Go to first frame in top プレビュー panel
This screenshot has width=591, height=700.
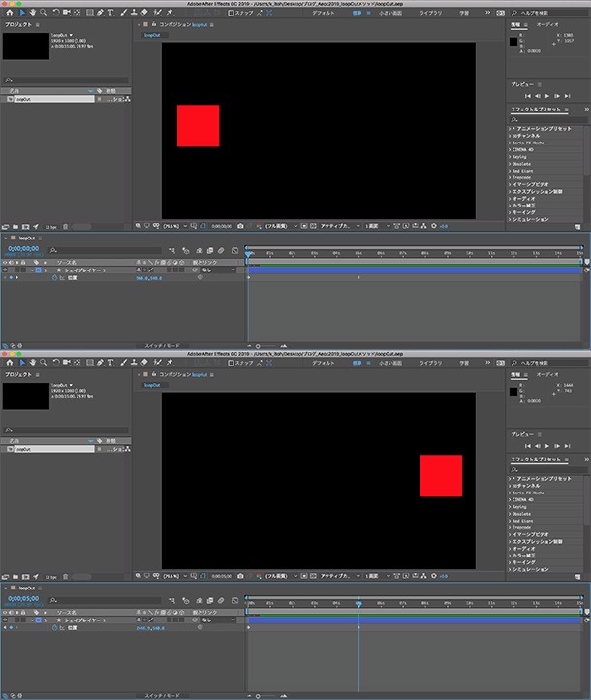[528, 96]
